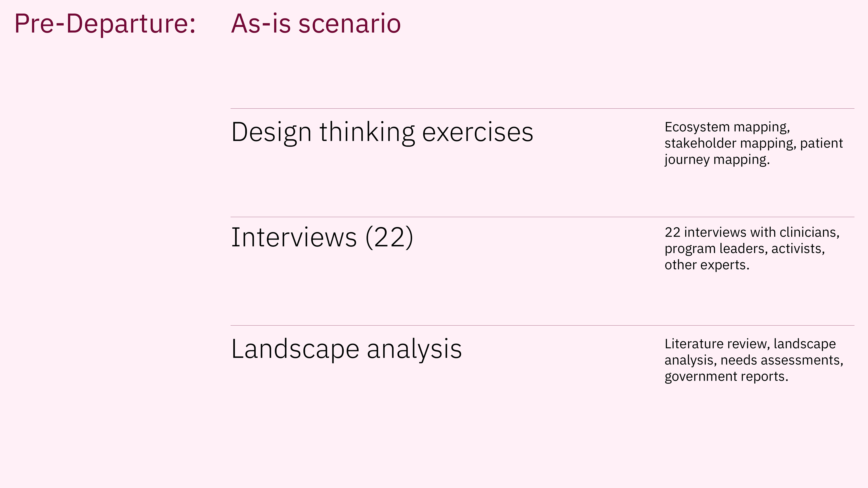Click the "other experts." text
The height and width of the screenshot is (488, 868).
[707, 265]
